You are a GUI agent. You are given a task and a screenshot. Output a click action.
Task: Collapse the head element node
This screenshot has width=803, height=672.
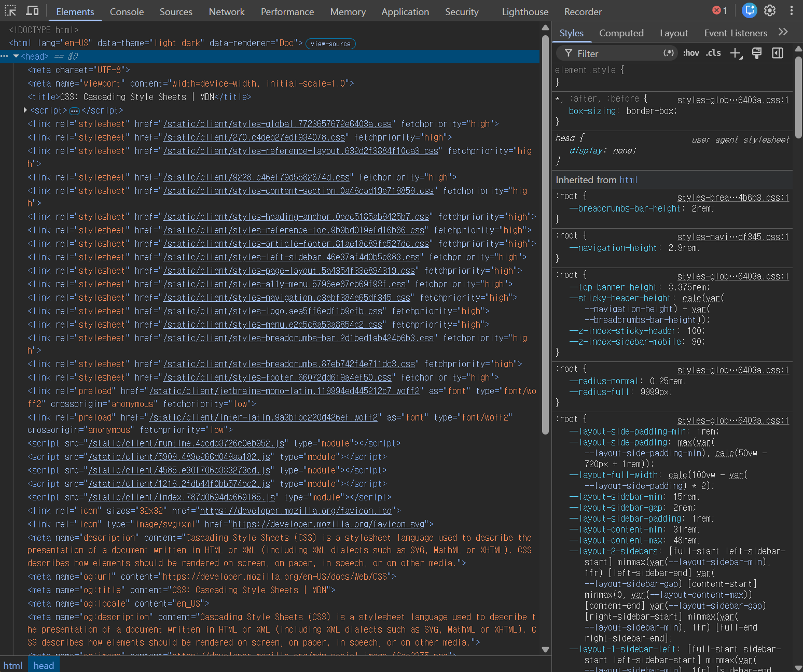click(x=16, y=56)
